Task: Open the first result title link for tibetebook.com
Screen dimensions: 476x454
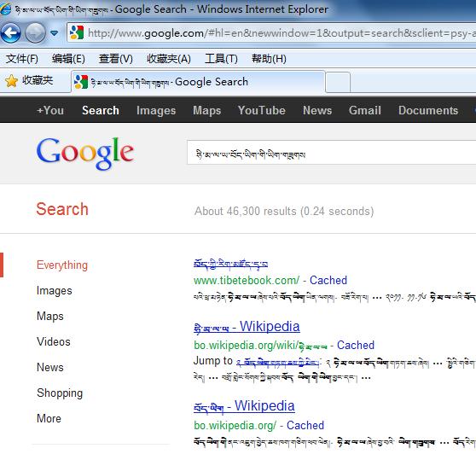Action: (230, 264)
